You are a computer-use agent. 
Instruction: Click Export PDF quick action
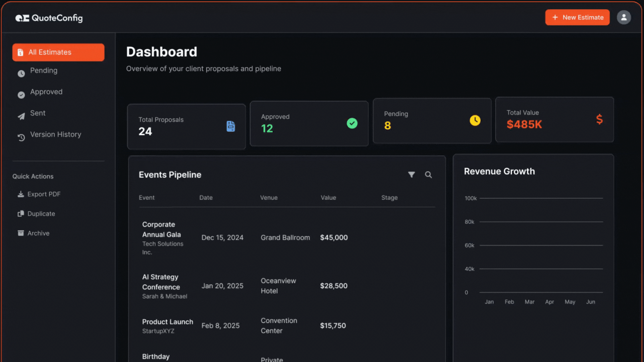pos(44,194)
